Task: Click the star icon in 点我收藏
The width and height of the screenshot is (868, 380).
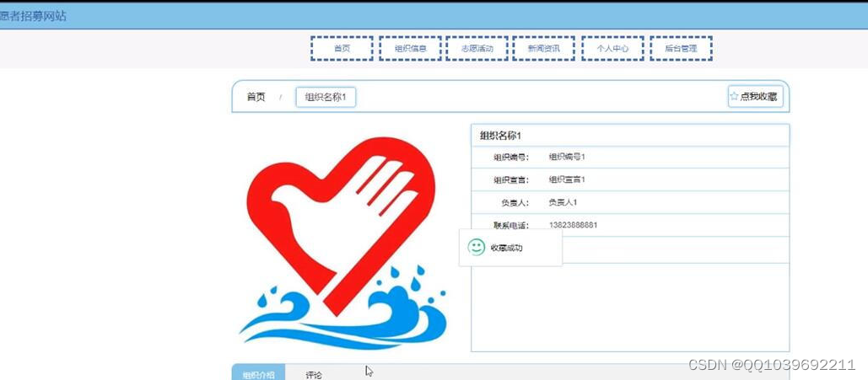Action: click(734, 96)
